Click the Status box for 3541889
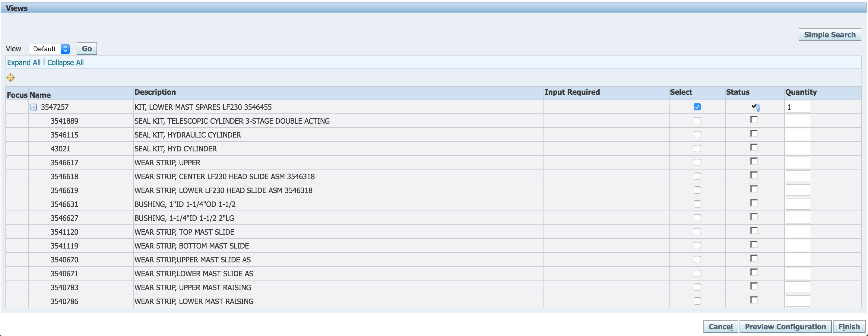This screenshot has height=336, width=868. [754, 120]
